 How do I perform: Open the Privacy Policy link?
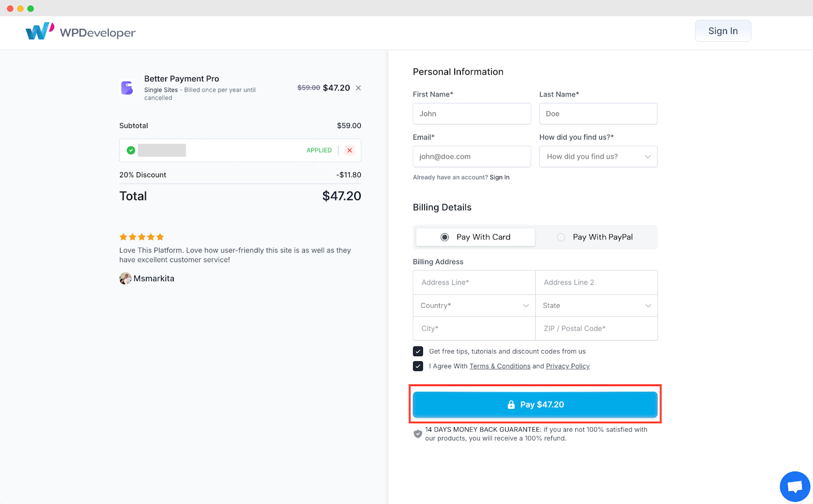tap(568, 366)
